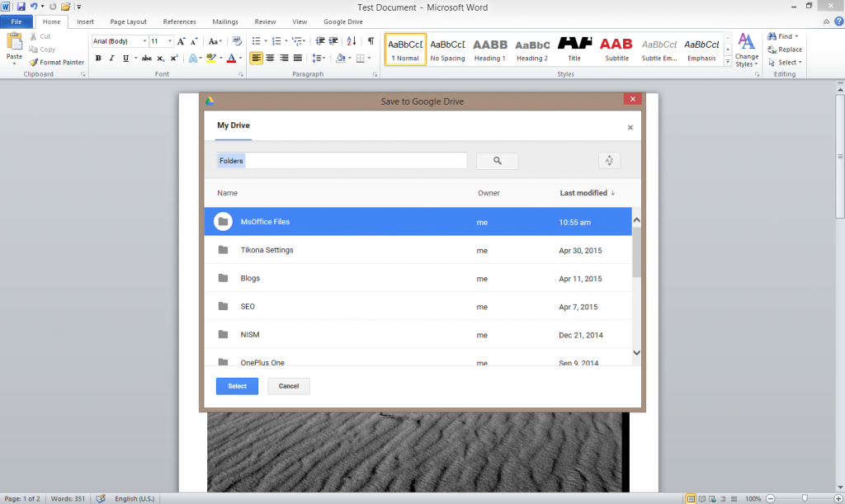Screen dimensions: 845x504
Task: Click the Borders icon
Action: [361, 58]
